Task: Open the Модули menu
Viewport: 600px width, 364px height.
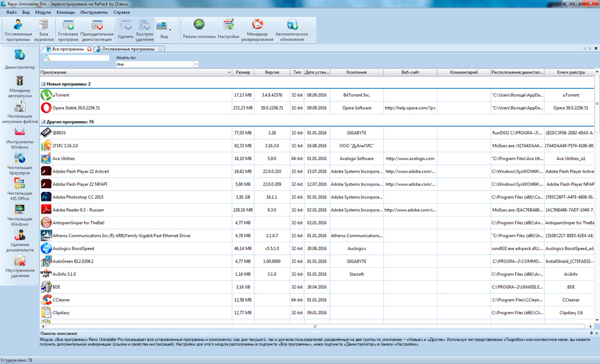Action: coord(43,12)
